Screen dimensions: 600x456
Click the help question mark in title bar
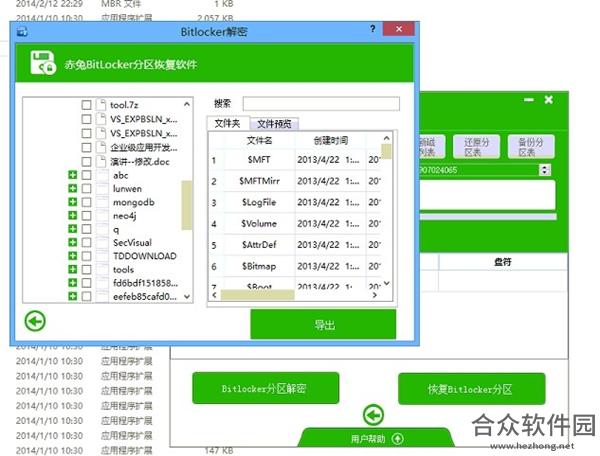[372, 29]
